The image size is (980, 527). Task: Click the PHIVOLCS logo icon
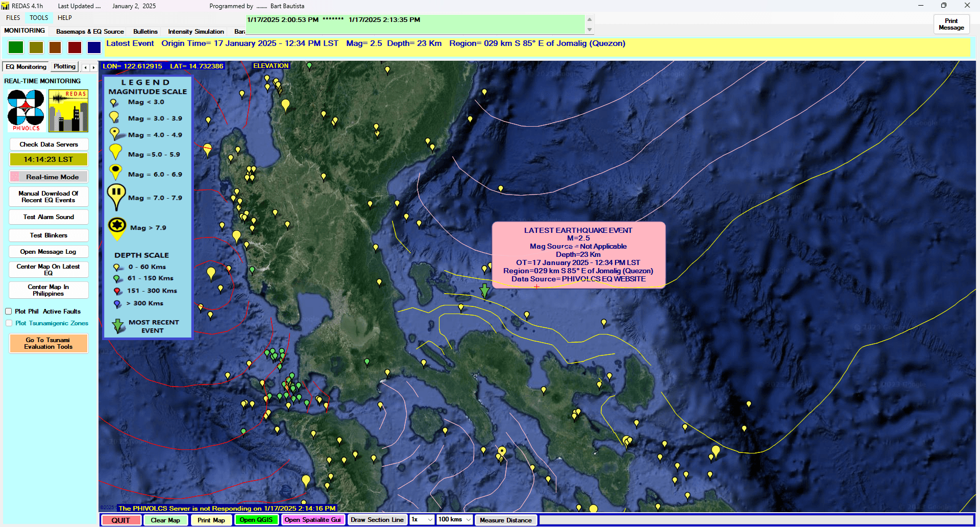click(26, 110)
